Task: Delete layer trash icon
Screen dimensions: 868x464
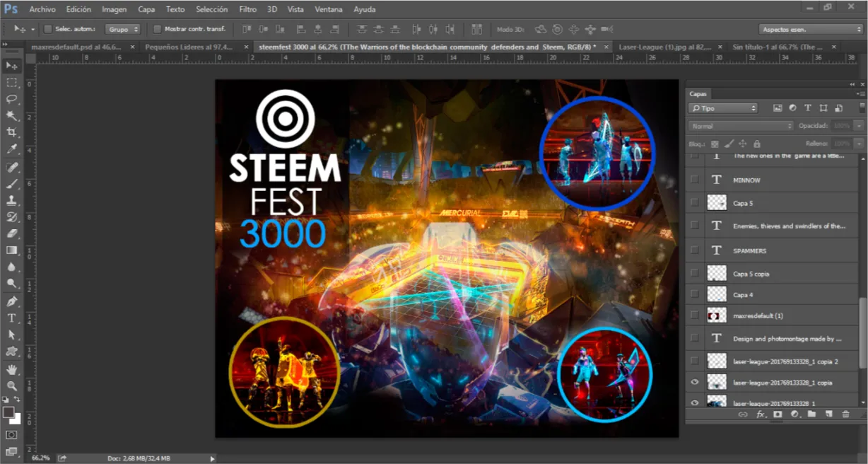Action: point(845,414)
